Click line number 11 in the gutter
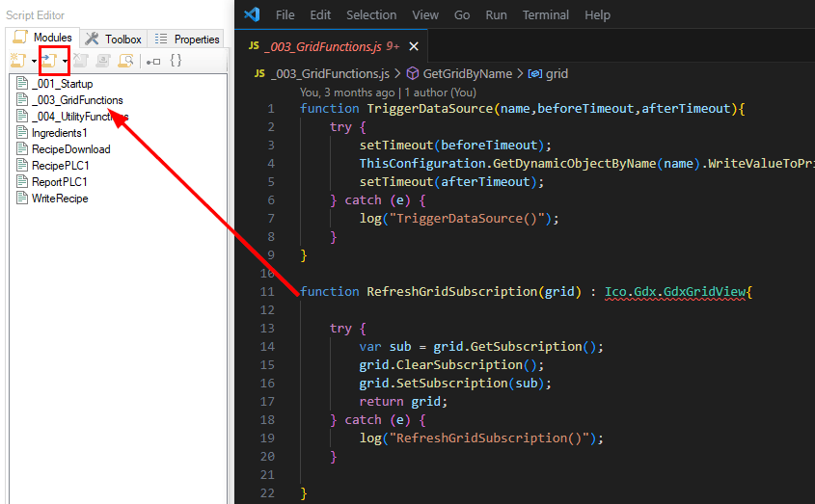 tap(267, 291)
